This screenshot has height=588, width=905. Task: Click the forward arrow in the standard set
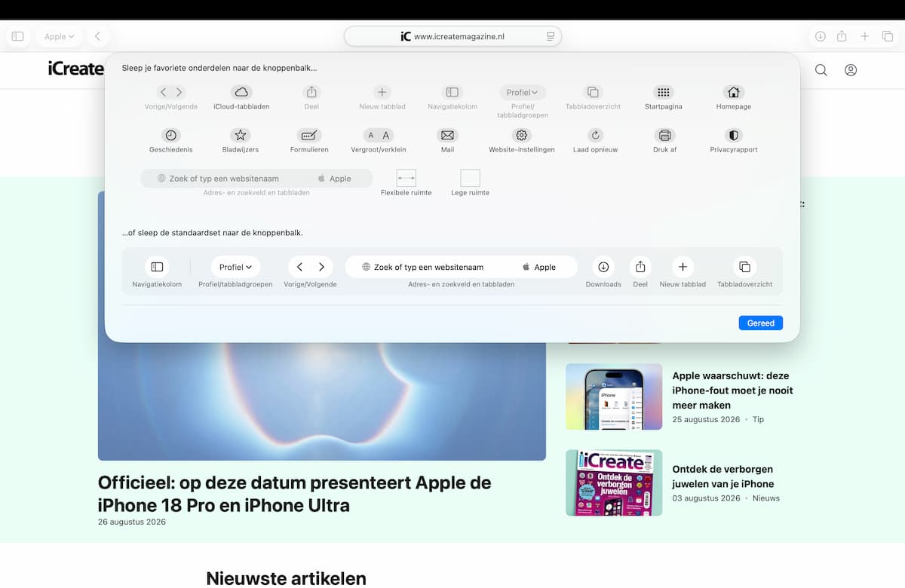[x=321, y=267]
